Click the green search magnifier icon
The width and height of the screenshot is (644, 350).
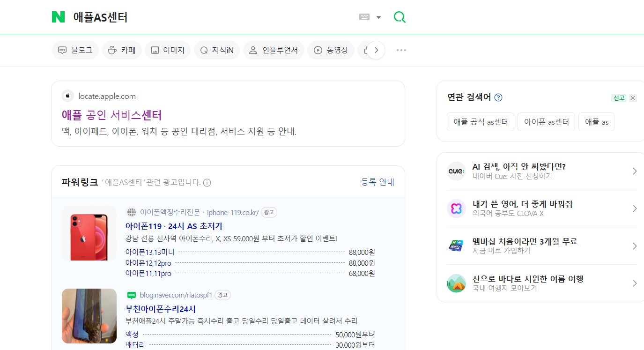click(x=400, y=17)
